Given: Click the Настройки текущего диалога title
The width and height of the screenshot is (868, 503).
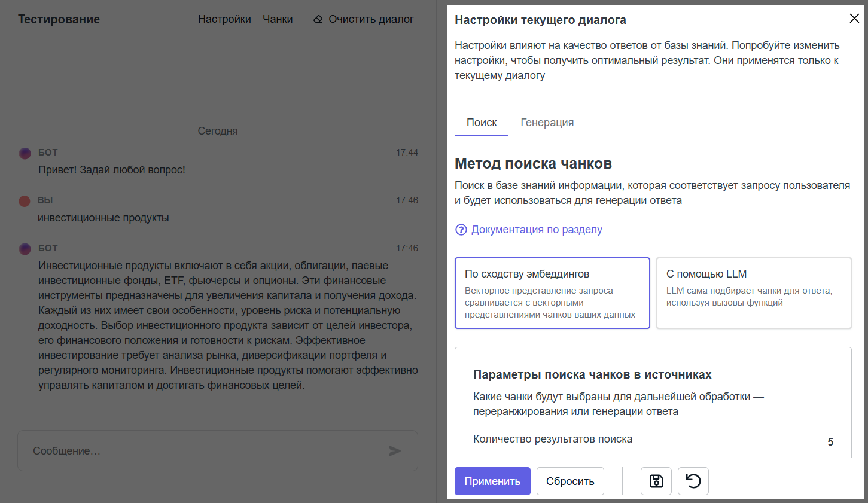Looking at the screenshot, I should [x=540, y=20].
